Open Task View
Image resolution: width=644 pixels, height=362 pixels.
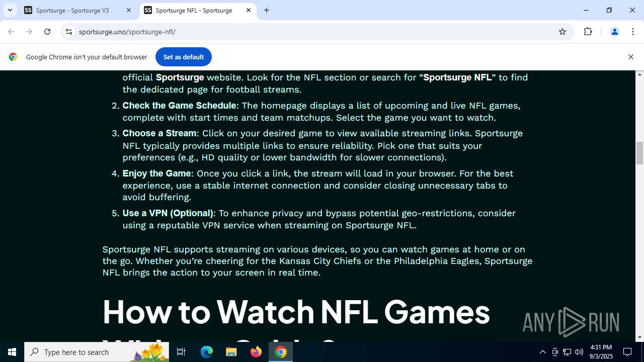pos(181,352)
